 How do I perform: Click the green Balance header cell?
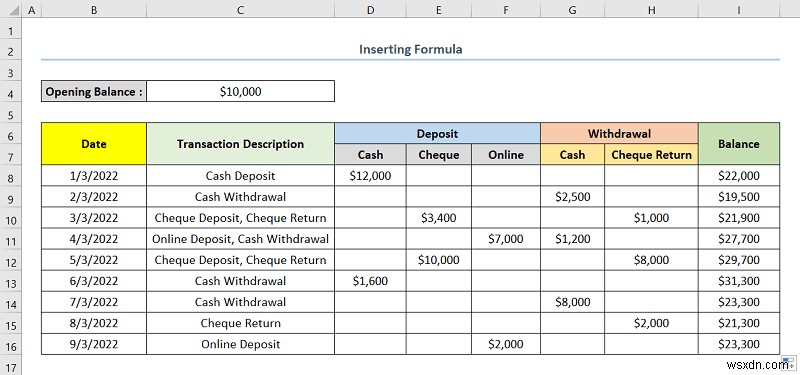(x=739, y=144)
